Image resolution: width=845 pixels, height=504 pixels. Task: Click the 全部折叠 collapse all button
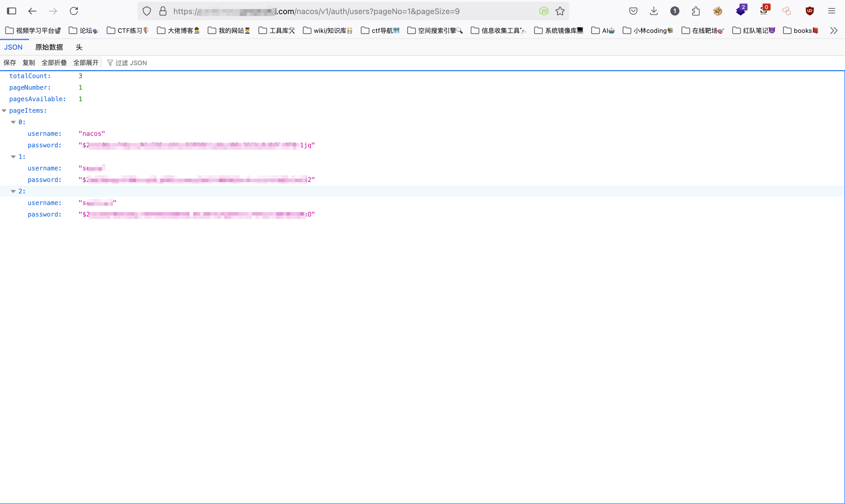(x=54, y=63)
